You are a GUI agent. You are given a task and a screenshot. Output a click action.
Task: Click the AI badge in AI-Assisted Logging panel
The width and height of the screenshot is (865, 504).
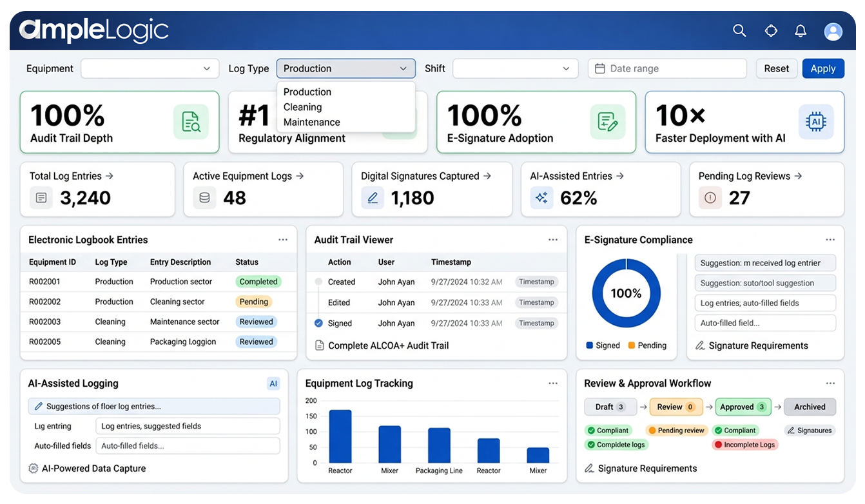(273, 383)
